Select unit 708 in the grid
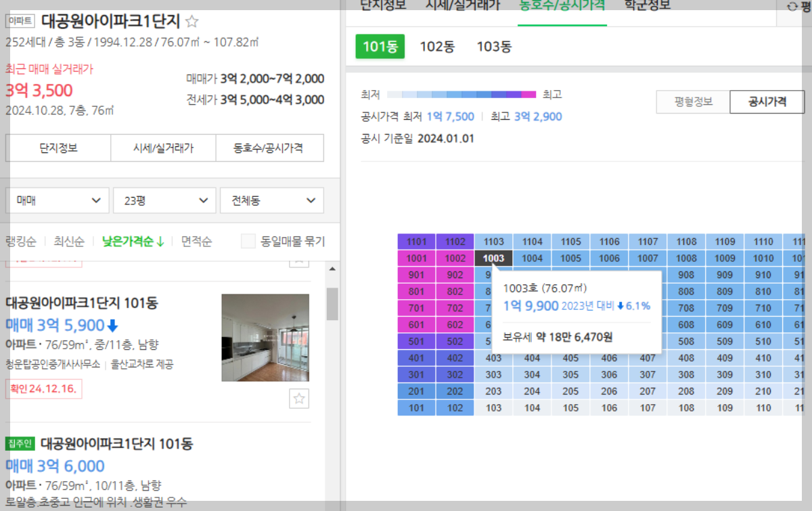812x511 pixels. click(687, 308)
